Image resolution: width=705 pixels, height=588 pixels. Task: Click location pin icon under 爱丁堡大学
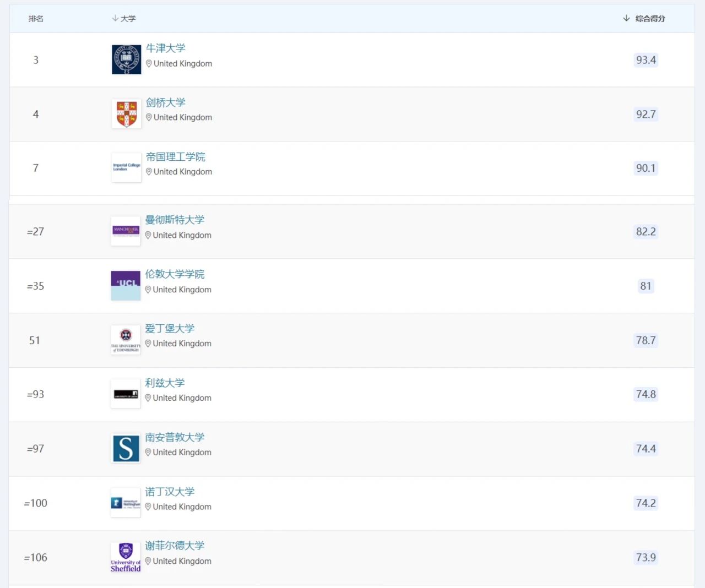click(x=148, y=344)
